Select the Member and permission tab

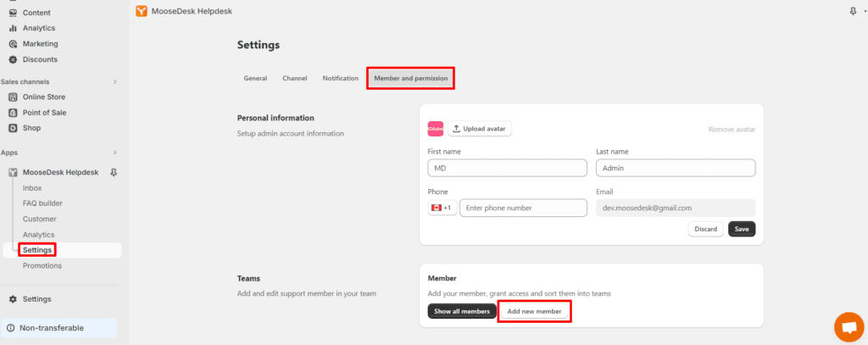pyautogui.click(x=411, y=79)
